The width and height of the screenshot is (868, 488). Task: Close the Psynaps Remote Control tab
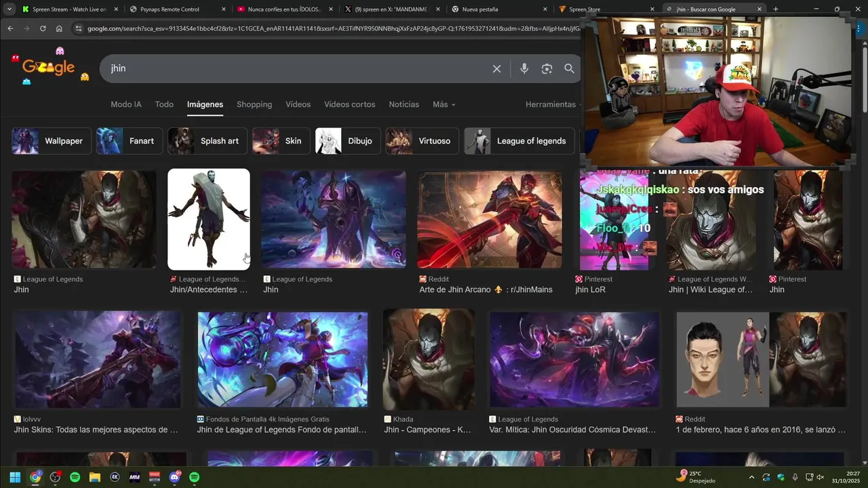(x=223, y=9)
